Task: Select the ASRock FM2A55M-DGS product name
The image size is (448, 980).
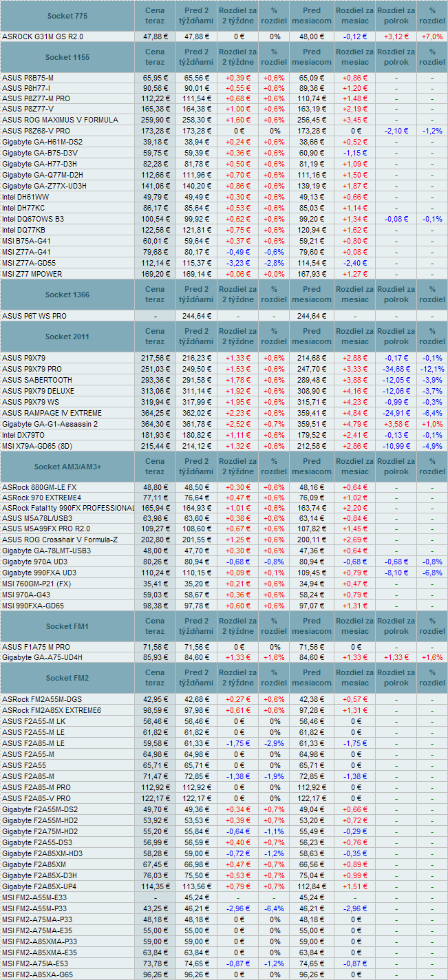Action: coord(42,699)
